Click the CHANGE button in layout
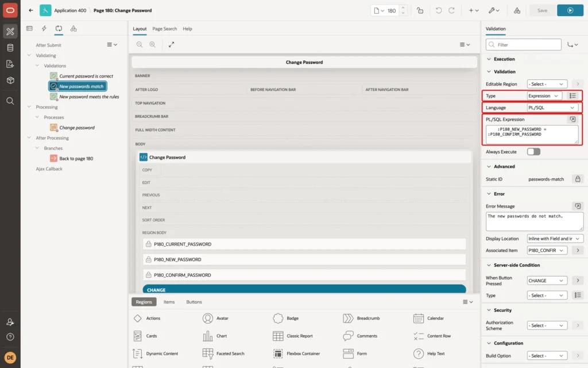The height and width of the screenshot is (368, 588). tap(304, 290)
